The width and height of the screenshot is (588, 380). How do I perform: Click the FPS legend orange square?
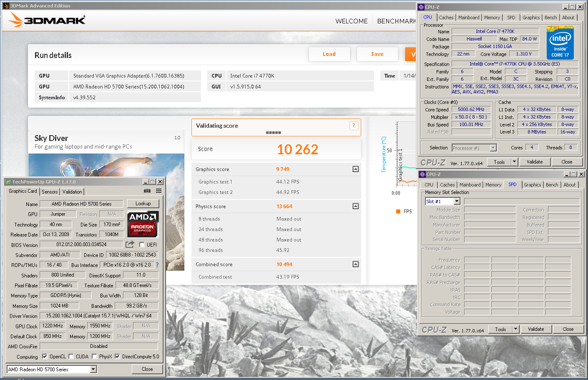point(398,211)
